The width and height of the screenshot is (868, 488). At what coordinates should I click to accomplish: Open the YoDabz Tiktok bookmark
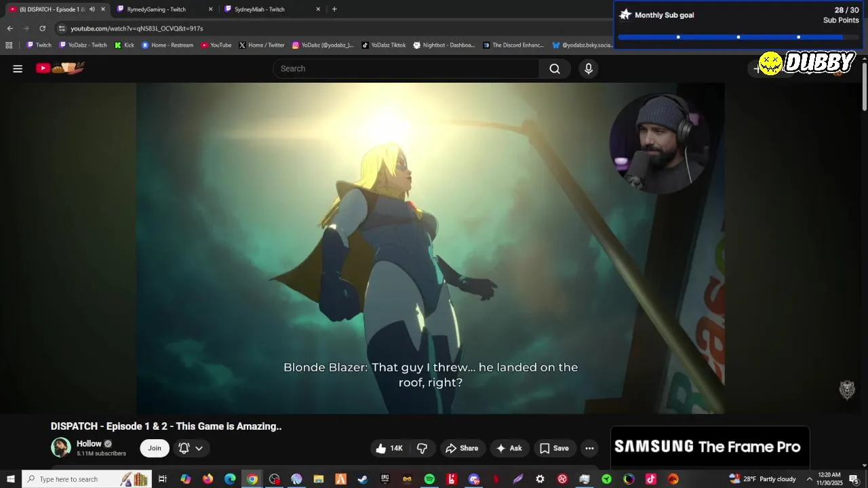click(x=384, y=45)
